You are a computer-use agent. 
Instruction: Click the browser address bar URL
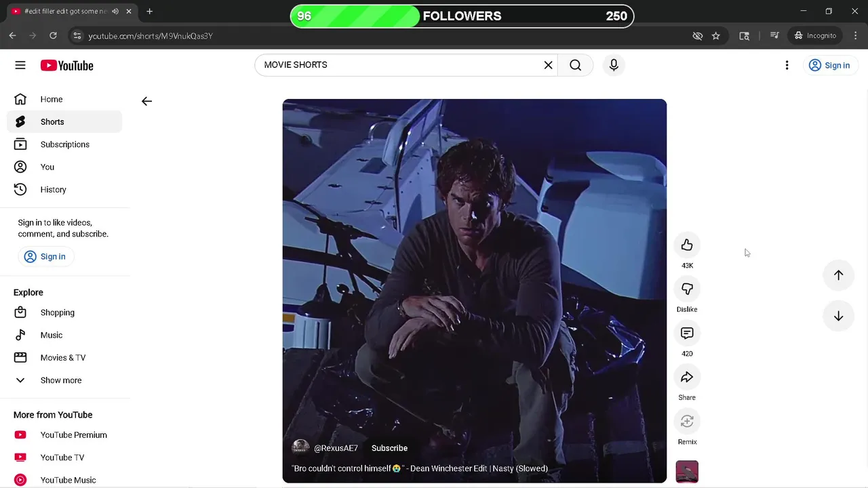point(151,36)
